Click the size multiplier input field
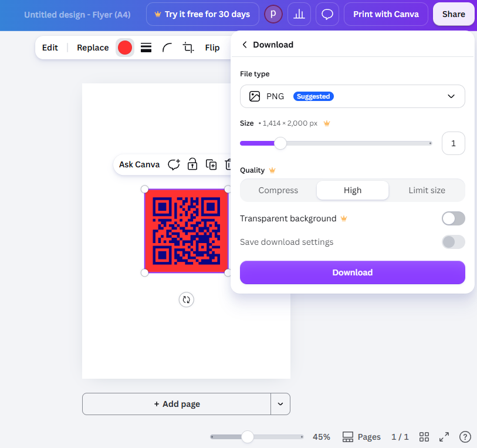This screenshot has width=477, height=448. (454, 143)
